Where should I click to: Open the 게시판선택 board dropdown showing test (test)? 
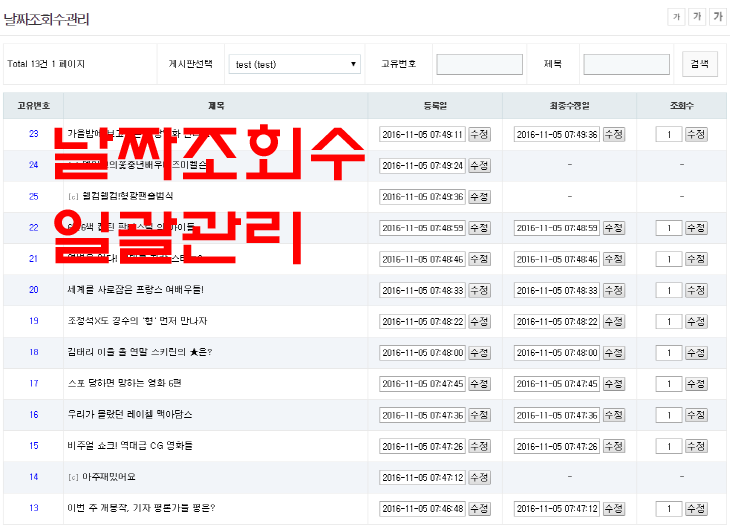coord(294,64)
